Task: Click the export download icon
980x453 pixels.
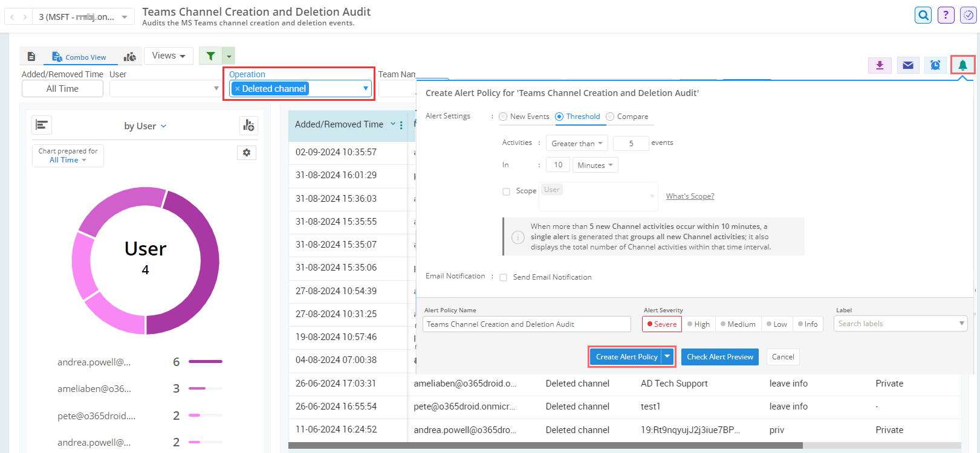Action: pyautogui.click(x=880, y=65)
